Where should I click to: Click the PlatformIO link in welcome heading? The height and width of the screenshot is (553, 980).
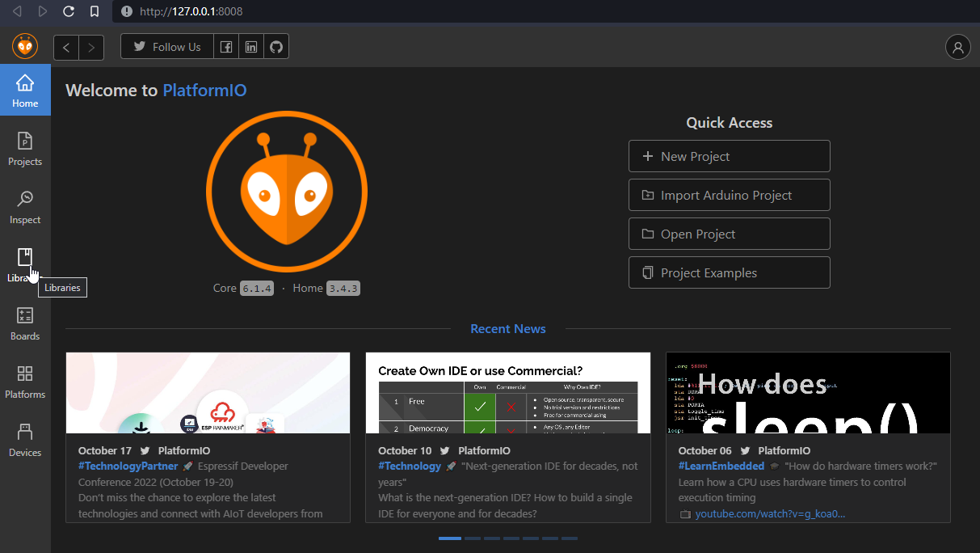click(x=204, y=91)
